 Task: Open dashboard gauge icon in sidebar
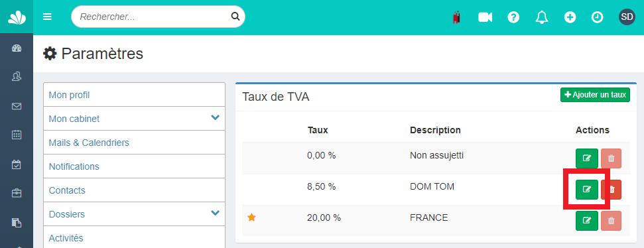pos(17,48)
